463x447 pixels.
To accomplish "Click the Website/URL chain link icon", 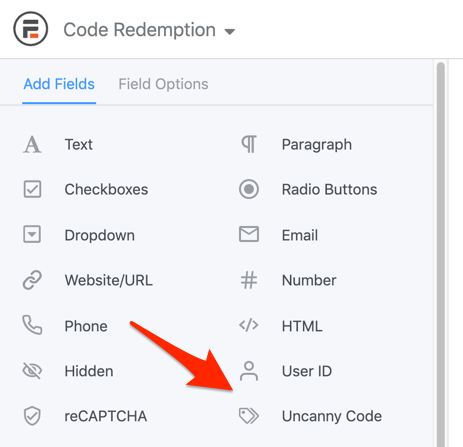I will 32,280.
